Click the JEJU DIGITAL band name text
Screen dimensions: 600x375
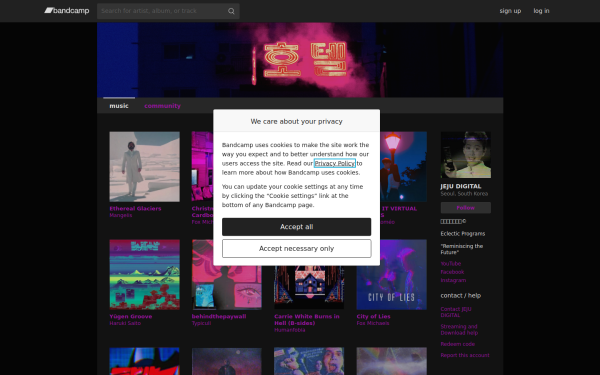pos(461,186)
